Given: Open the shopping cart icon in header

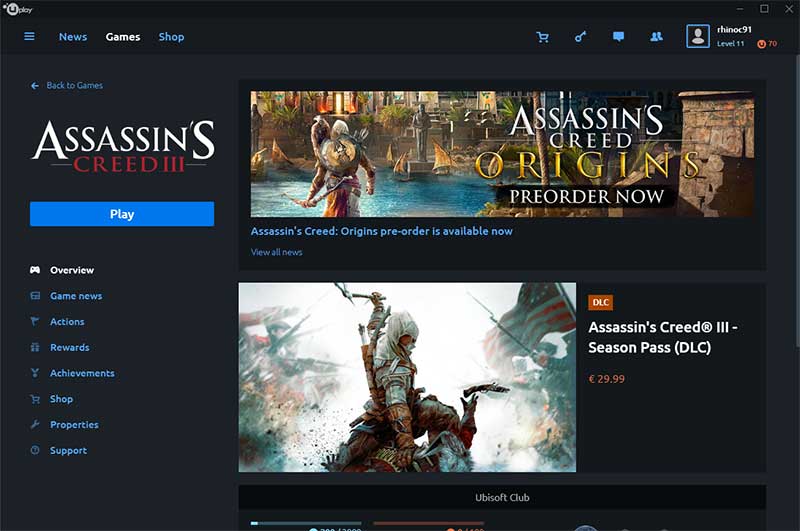Looking at the screenshot, I should click(x=542, y=37).
